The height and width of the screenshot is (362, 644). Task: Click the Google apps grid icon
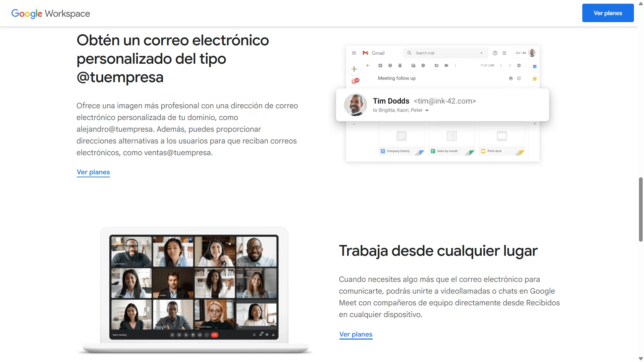tap(504, 53)
